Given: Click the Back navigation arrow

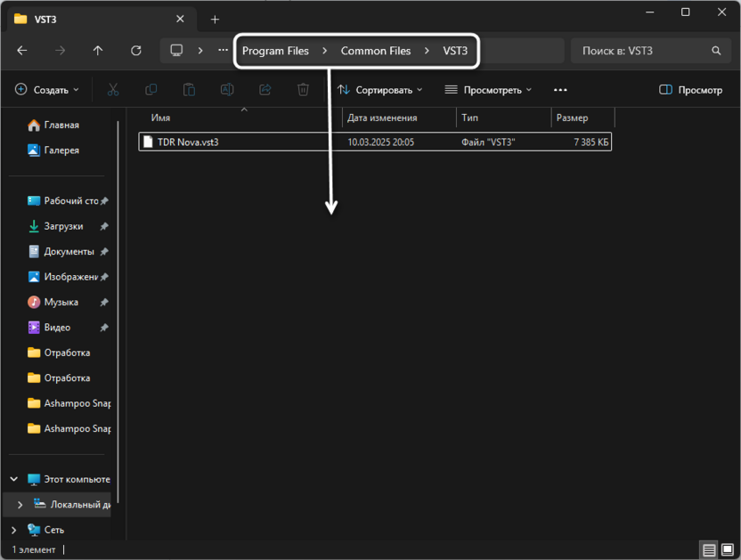Looking at the screenshot, I should coord(22,51).
